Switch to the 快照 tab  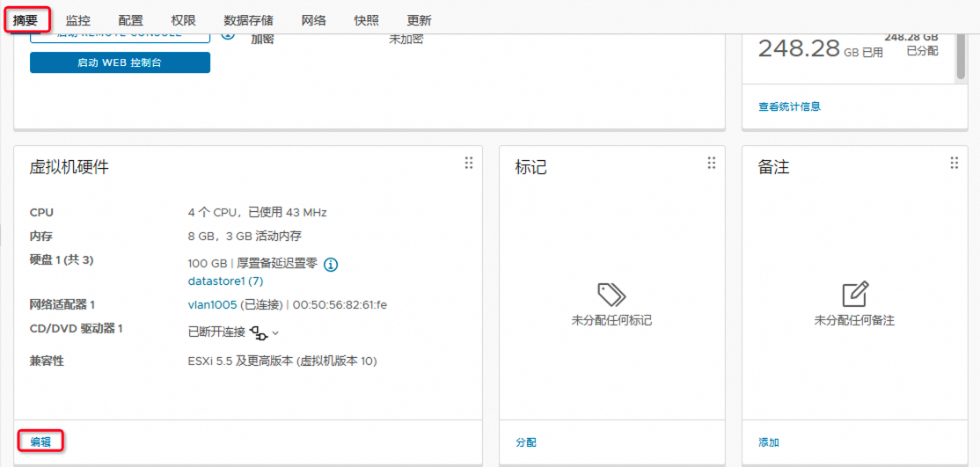point(366,20)
